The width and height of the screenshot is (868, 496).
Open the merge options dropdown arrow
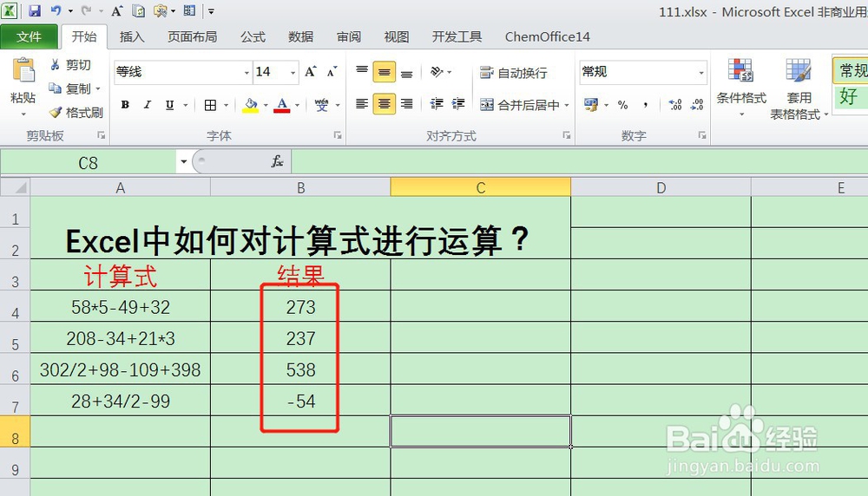[567, 105]
